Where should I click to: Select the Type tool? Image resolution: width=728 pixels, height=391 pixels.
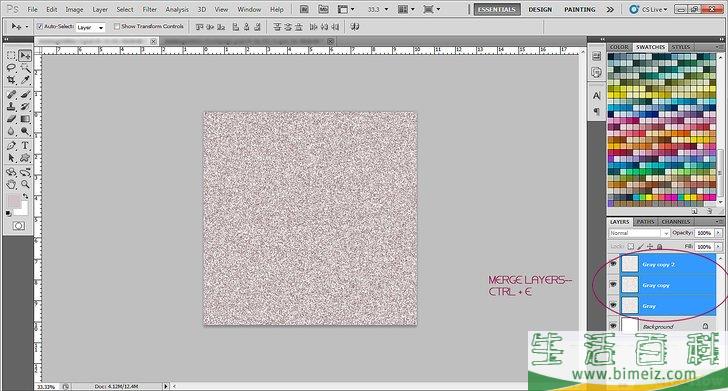(25, 146)
